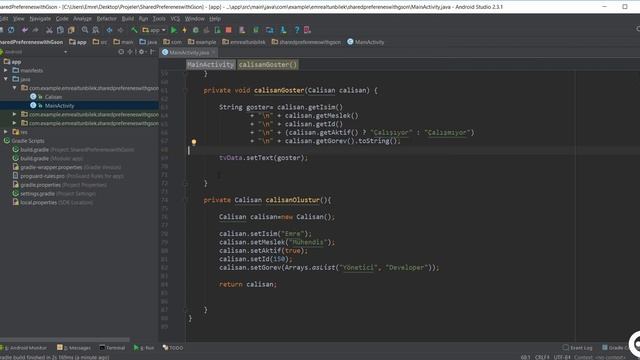Open the Window menu
The width and height of the screenshot is (640, 360).
tap(195, 19)
